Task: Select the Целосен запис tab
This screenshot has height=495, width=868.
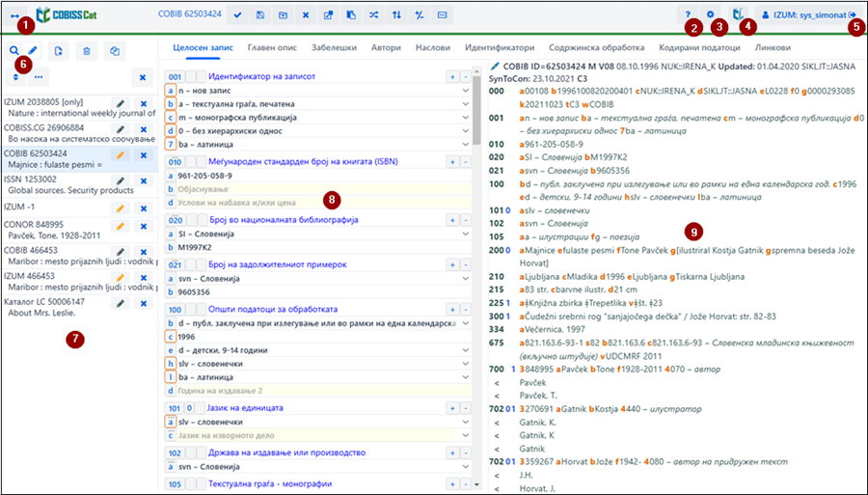Action: pyautogui.click(x=203, y=47)
